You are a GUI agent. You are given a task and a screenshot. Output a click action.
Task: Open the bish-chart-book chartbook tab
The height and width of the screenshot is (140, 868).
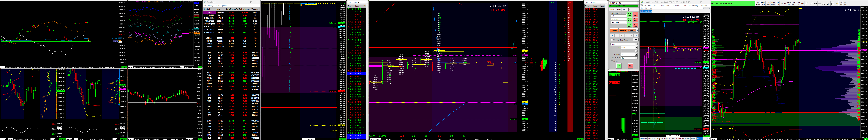point(646,11)
